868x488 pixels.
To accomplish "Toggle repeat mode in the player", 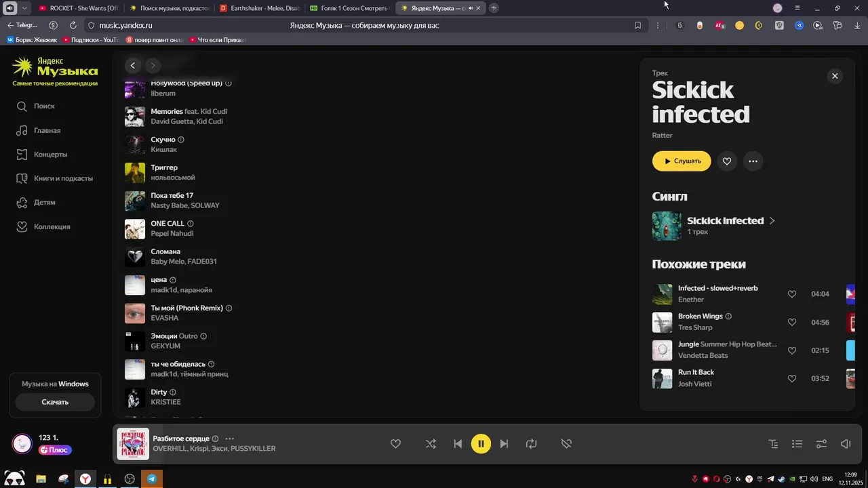I will pyautogui.click(x=531, y=444).
